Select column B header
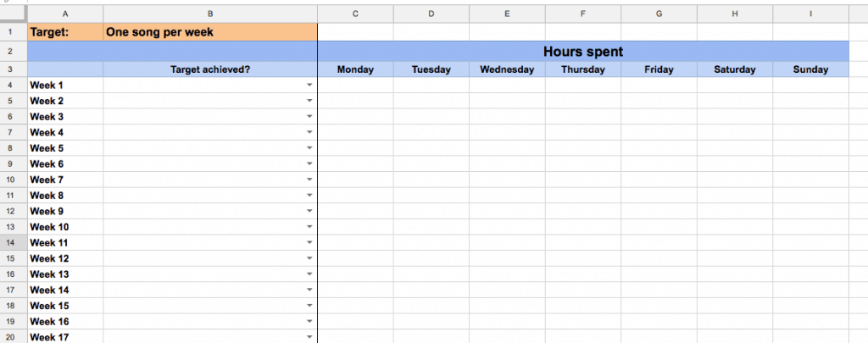The width and height of the screenshot is (868, 343). [x=210, y=14]
